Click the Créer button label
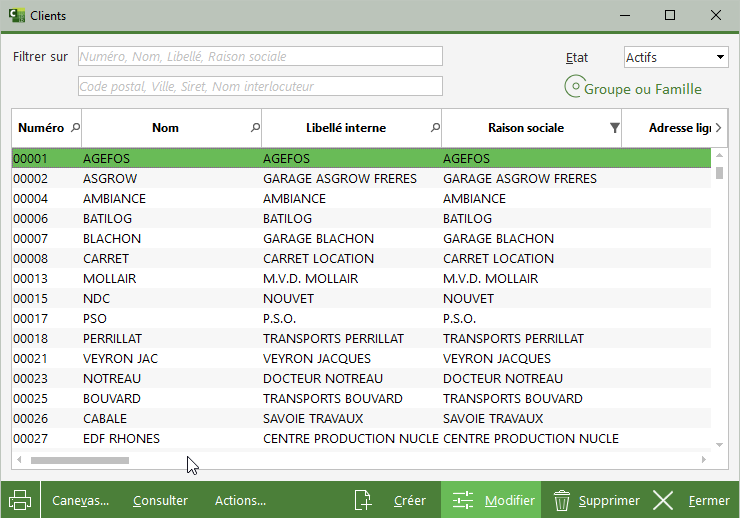This screenshot has width=740, height=518. (x=410, y=500)
